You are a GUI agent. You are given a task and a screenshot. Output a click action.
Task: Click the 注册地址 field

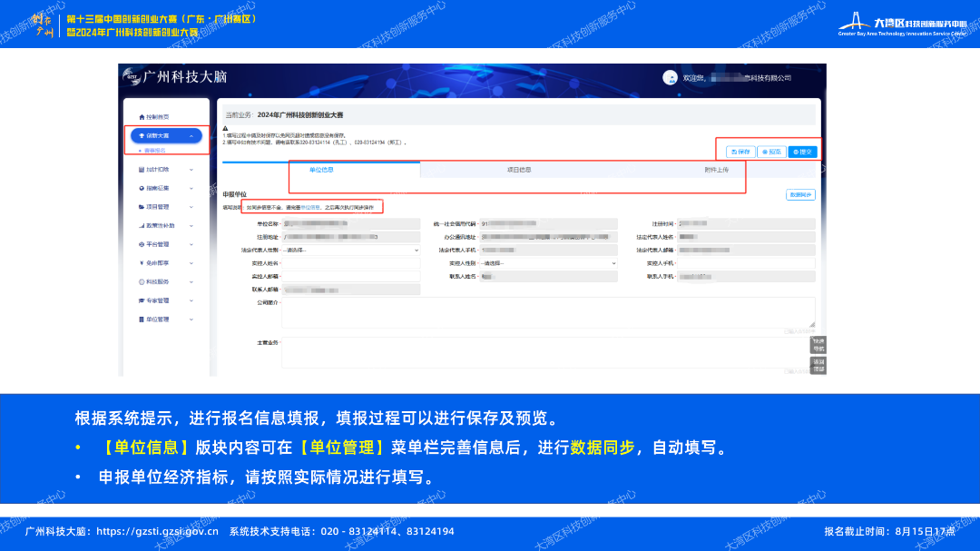click(x=350, y=237)
